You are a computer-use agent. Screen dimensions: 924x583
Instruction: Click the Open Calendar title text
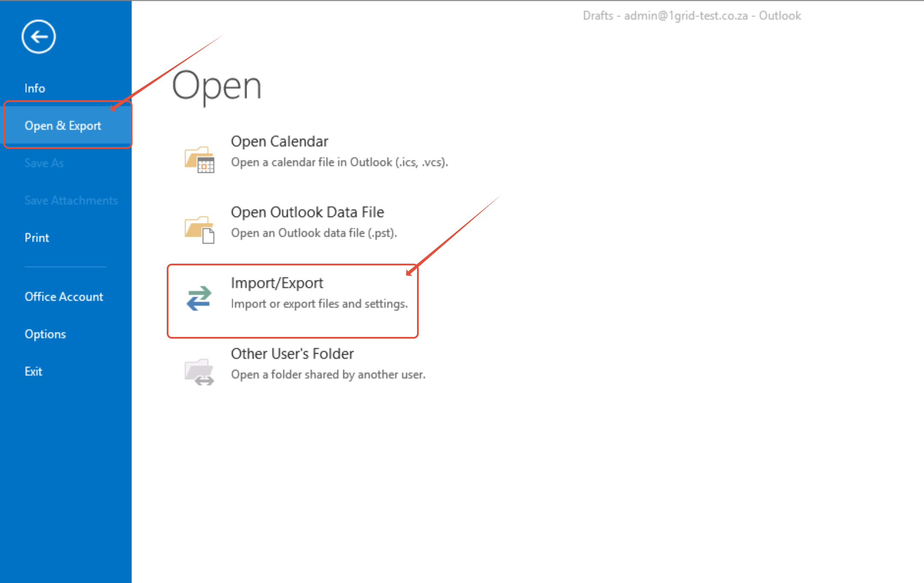(x=279, y=141)
